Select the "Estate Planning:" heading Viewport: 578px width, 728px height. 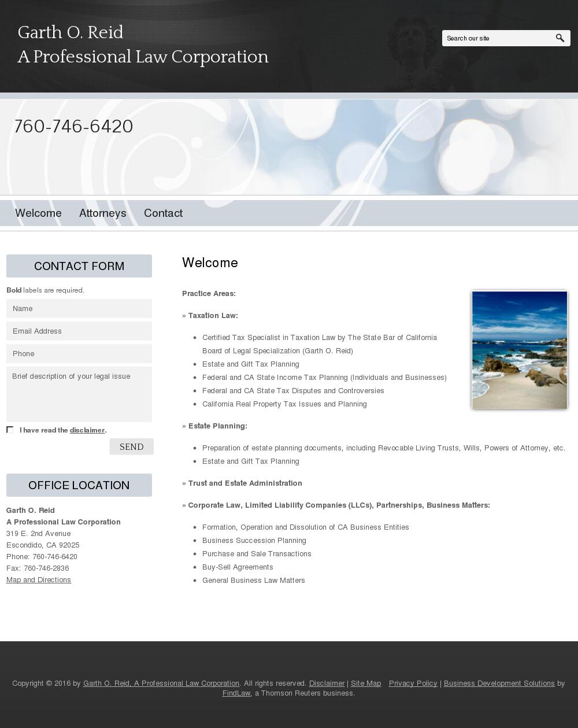217,426
